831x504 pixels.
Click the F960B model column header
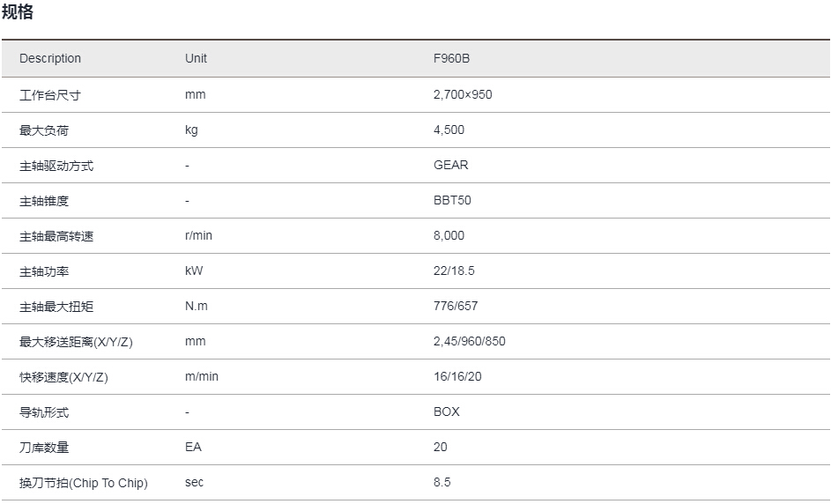pos(451,58)
